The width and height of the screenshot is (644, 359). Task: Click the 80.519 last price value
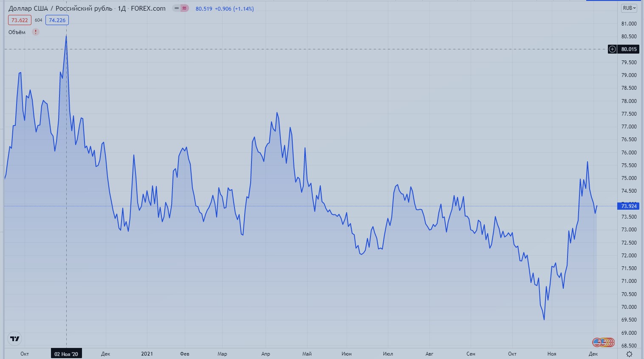[x=204, y=9]
